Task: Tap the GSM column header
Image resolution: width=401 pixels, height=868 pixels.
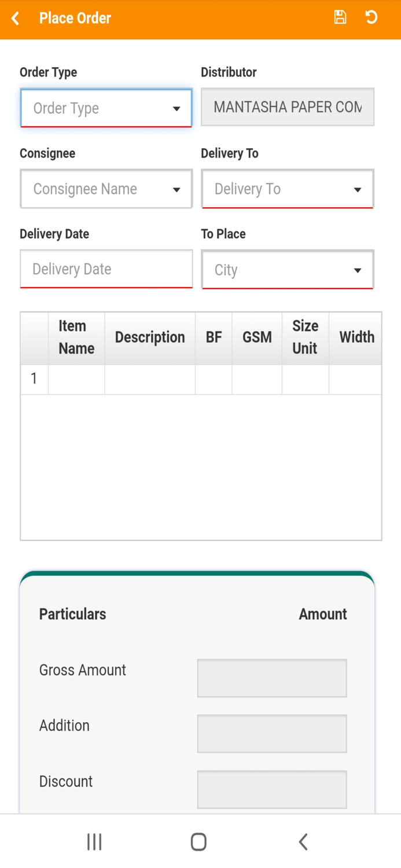Action: pos(257,337)
